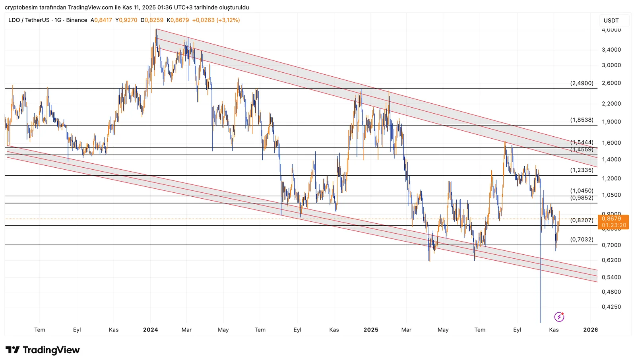Click the 0,4250 price scale value
This screenshot has width=636, height=364.
611,307
